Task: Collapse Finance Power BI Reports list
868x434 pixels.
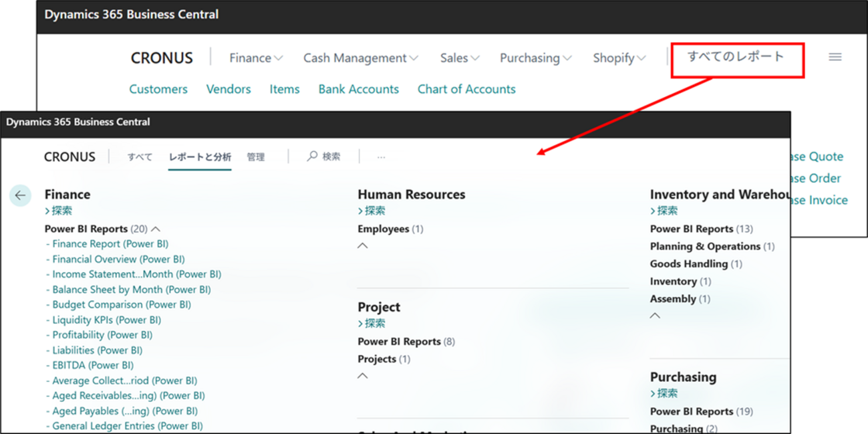Action: [156, 229]
